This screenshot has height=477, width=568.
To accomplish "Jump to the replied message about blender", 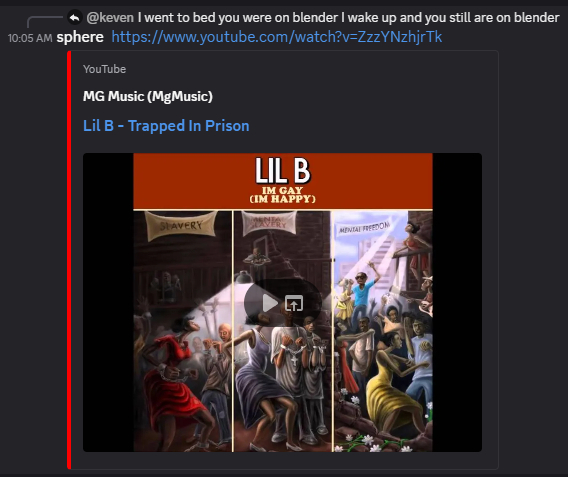I will coord(348,17).
